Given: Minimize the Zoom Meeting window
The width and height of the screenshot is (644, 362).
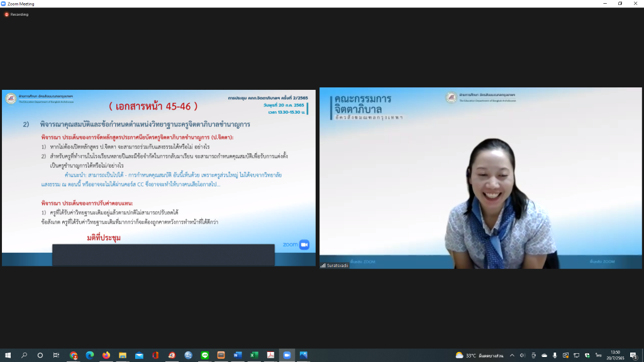Looking at the screenshot, I should coord(605,4).
